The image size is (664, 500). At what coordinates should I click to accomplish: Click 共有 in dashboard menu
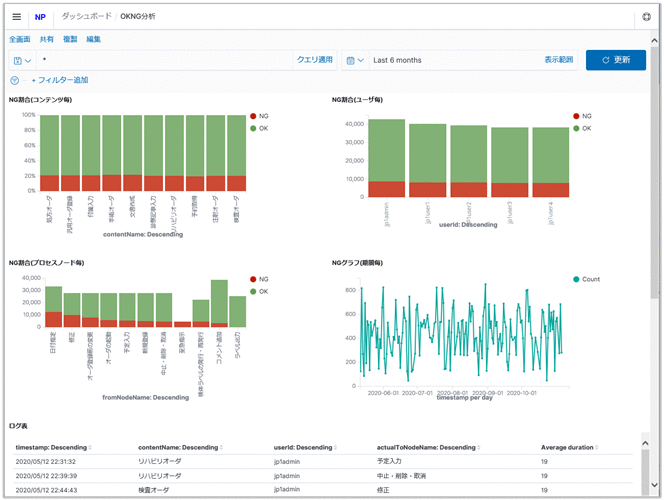[47, 39]
